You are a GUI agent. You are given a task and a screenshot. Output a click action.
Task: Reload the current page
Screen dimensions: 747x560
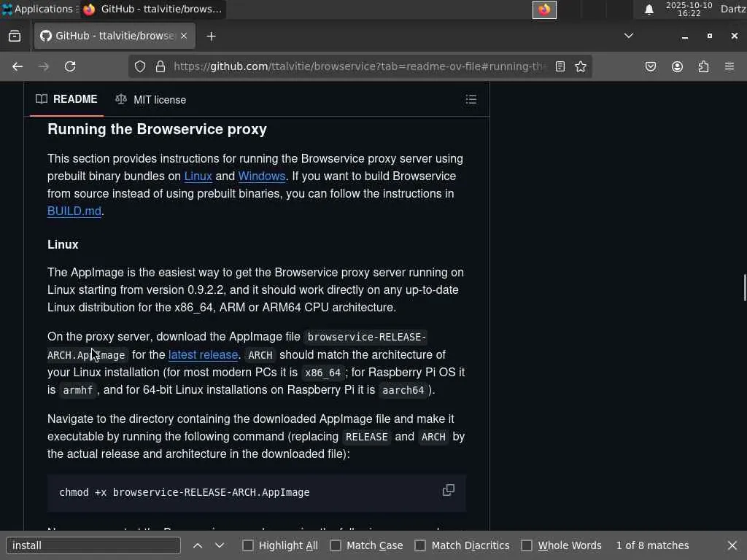(x=70, y=66)
